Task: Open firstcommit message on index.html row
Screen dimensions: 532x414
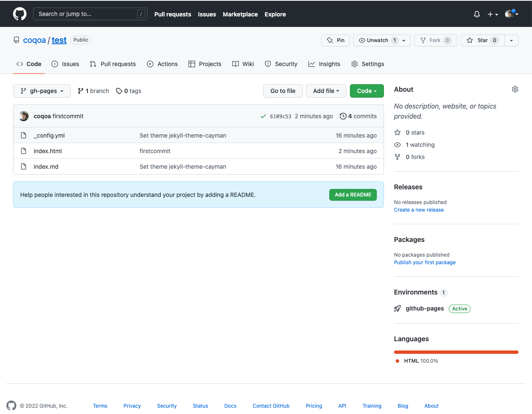Action: pos(155,151)
